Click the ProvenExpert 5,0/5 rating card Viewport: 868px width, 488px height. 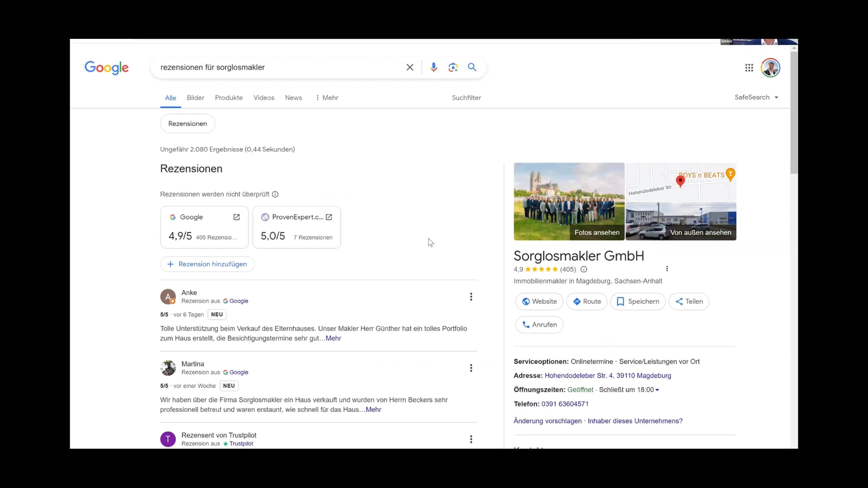click(x=297, y=227)
